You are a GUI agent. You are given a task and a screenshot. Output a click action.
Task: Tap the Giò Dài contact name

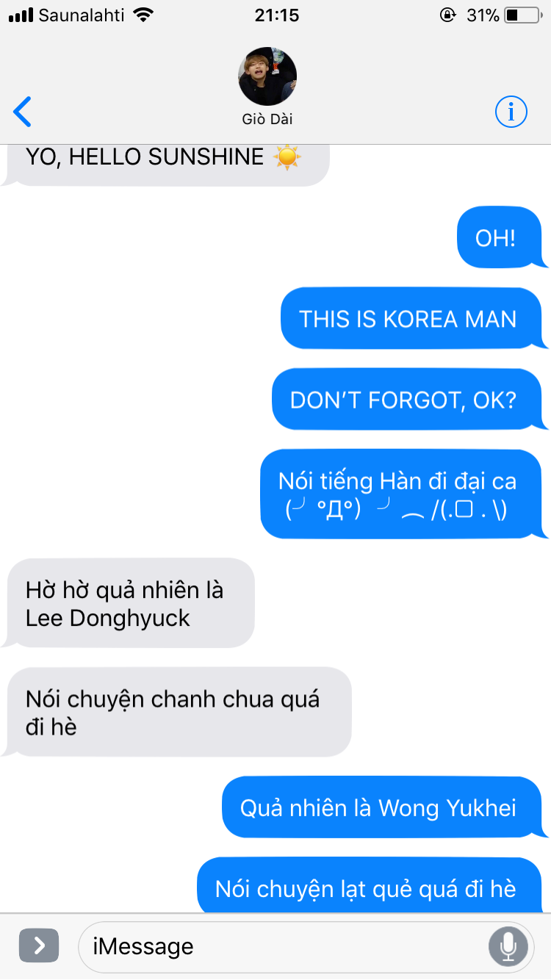tap(267, 119)
